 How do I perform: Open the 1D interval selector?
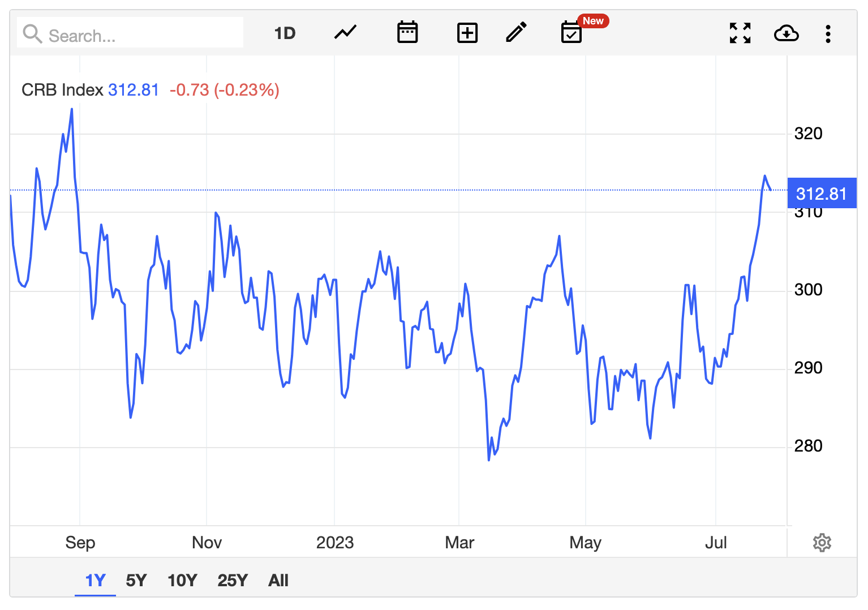point(285,33)
